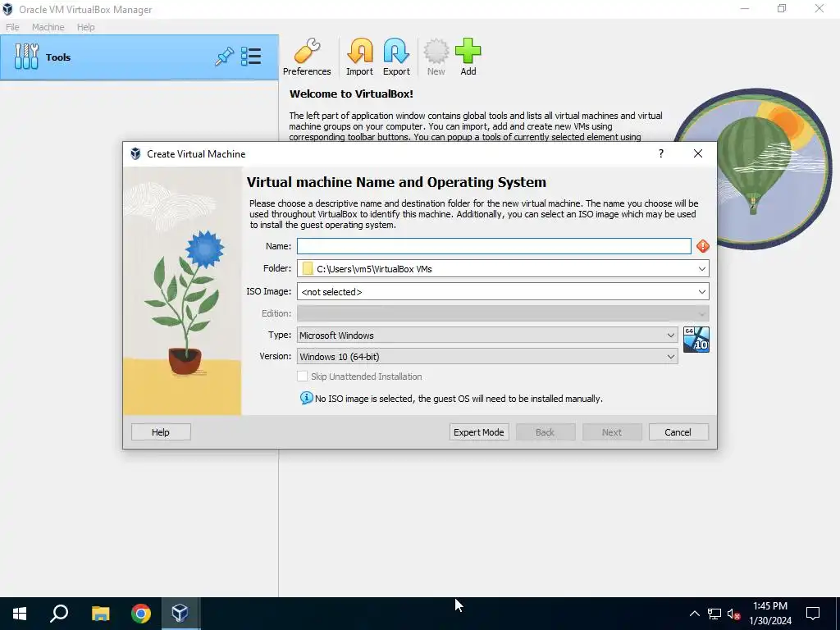Click into the Name input field
Image resolution: width=840 pixels, height=630 pixels.
pyautogui.click(x=494, y=246)
